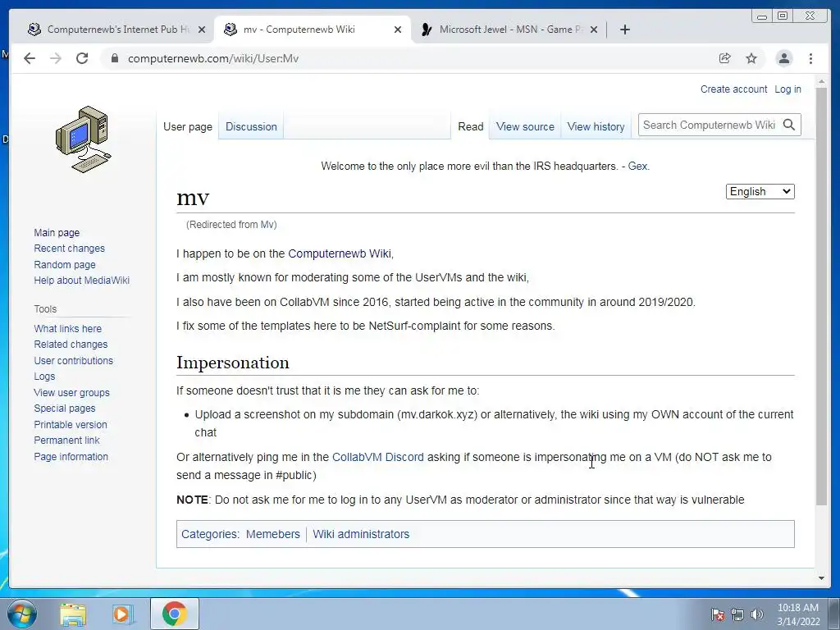Click the Log in link
Screen dimensions: 840x630
tap(787, 89)
